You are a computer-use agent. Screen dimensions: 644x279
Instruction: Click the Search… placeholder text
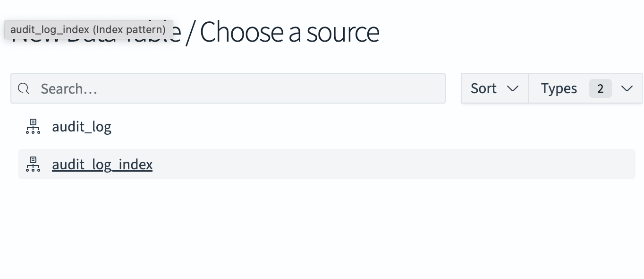[69, 89]
